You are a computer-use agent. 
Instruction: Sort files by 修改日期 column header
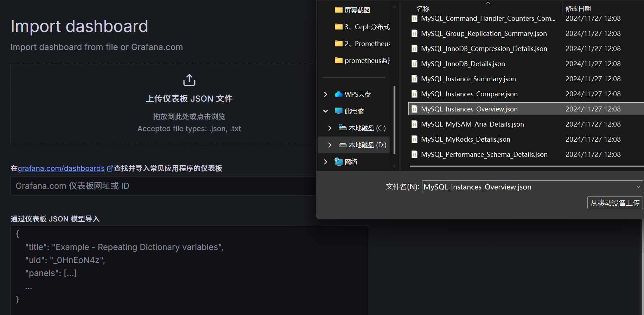(x=578, y=8)
